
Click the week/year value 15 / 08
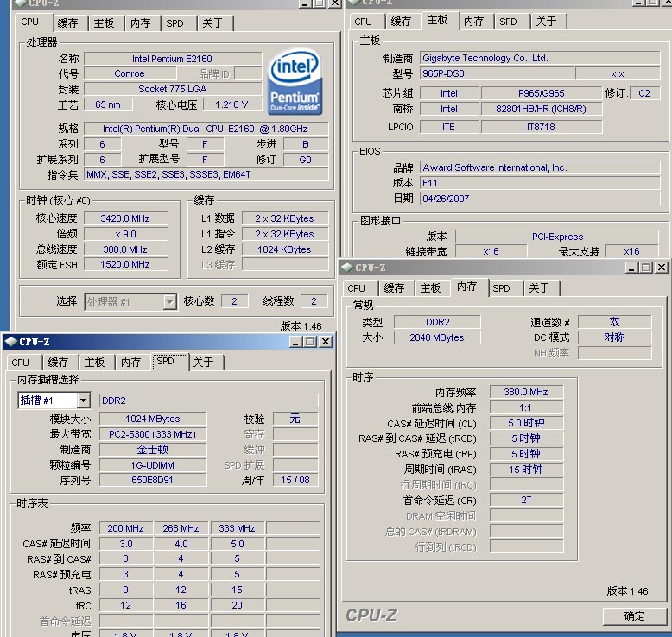coord(295,480)
